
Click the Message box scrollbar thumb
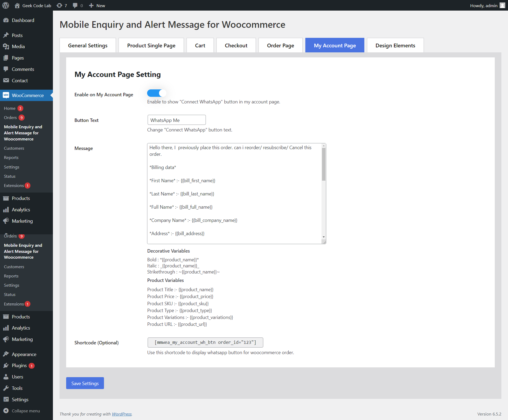(x=324, y=164)
